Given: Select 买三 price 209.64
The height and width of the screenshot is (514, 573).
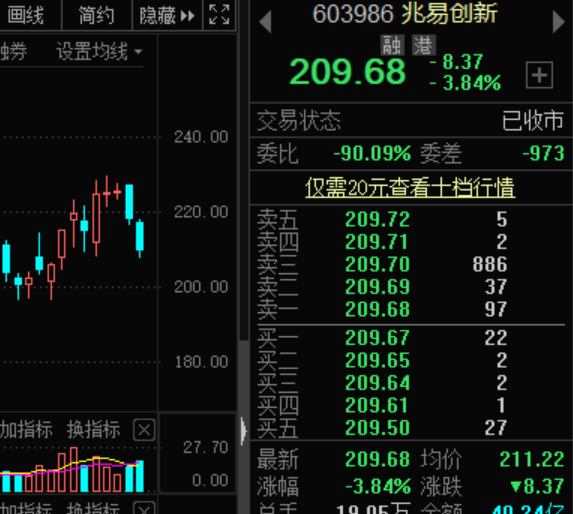Looking at the screenshot, I should pyautogui.click(x=377, y=383).
